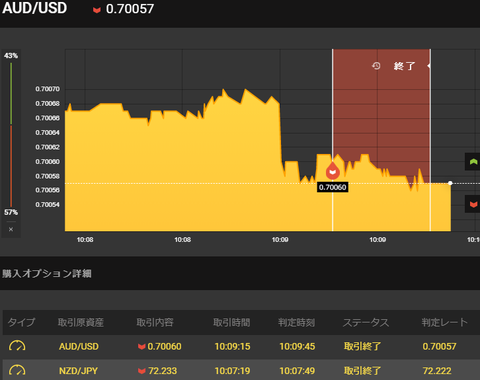This screenshot has width=480, height=380.
Task: Click the history clock icon beside 終了
Action: [376, 66]
